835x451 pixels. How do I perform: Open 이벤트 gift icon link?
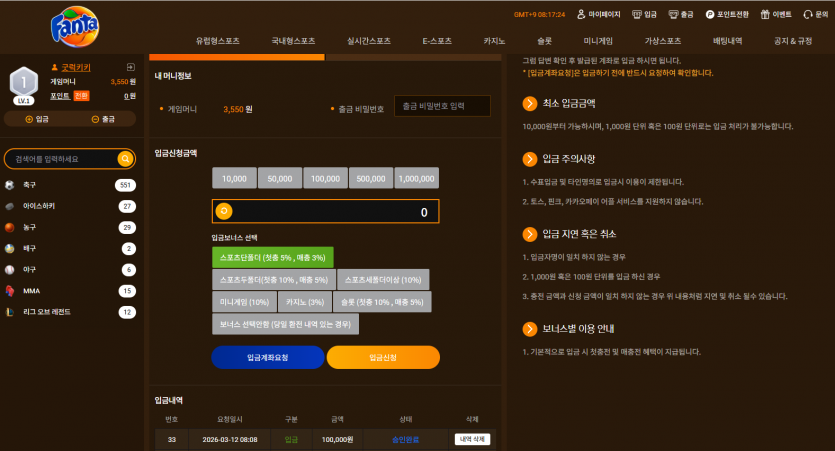point(776,14)
